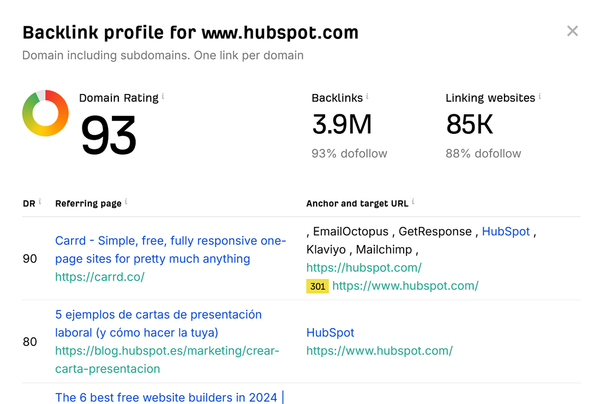The height and width of the screenshot is (404, 600).
Task: Click DR value 80 in the second row
Action: pyautogui.click(x=30, y=342)
